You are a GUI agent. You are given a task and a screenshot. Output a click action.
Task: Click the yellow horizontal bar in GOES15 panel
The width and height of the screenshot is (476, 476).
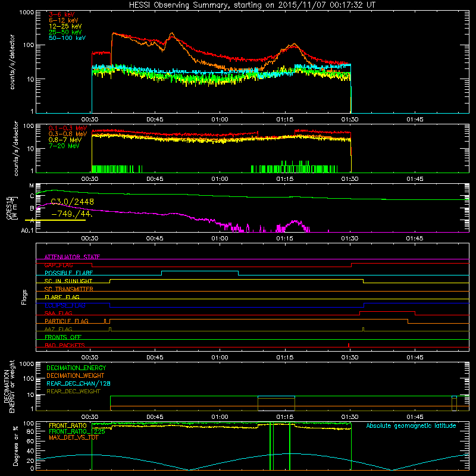(x=55, y=220)
